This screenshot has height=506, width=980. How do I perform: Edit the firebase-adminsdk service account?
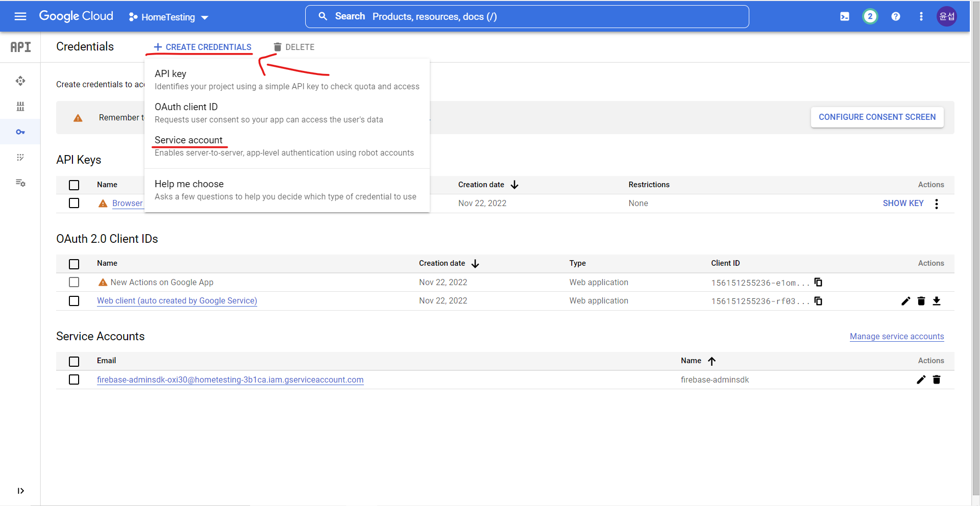921,380
